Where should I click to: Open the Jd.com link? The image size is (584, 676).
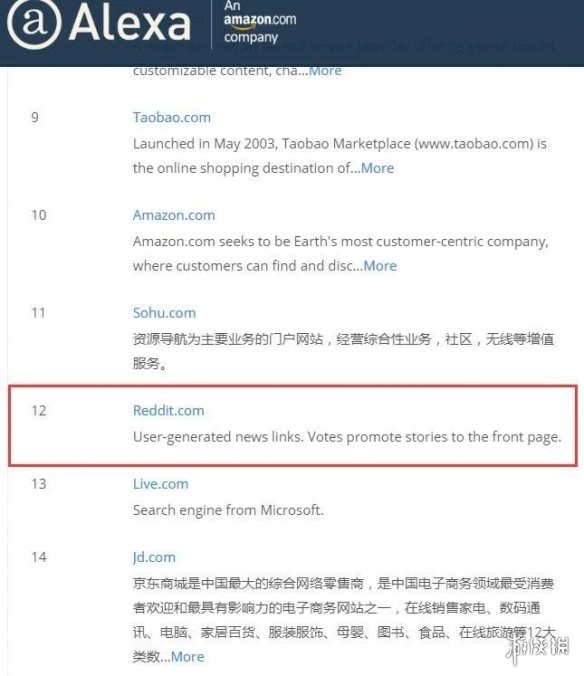point(154,557)
